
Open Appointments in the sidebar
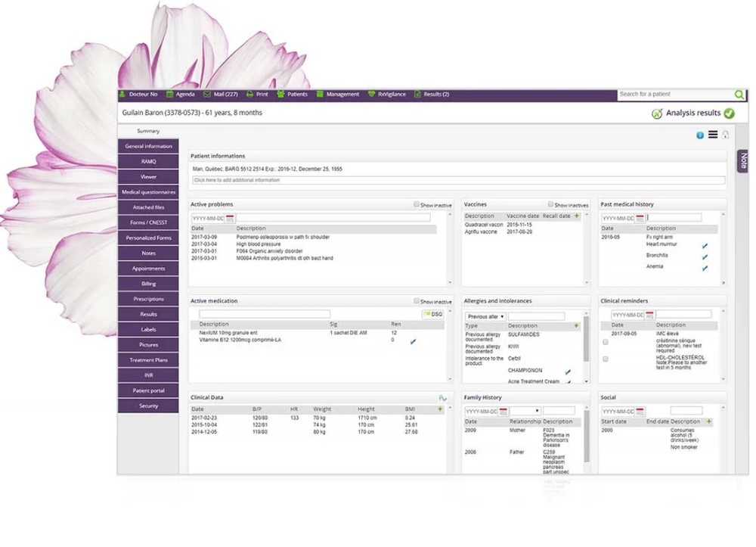point(148,269)
